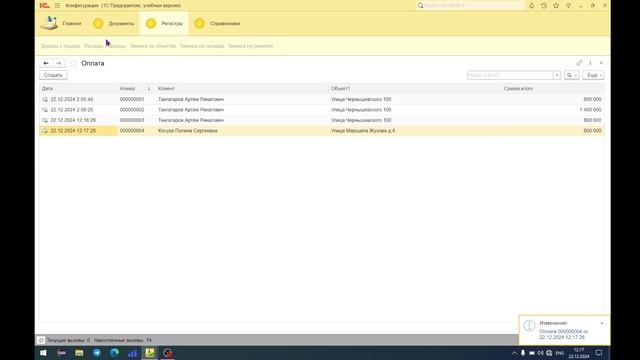Open Техника на складах register link
The width and height of the screenshot is (640, 360).
202,46
